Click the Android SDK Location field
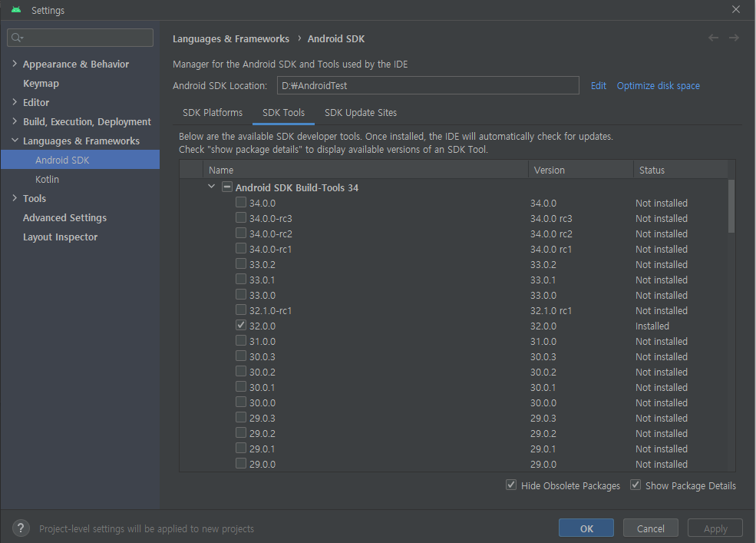Image resolution: width=756 pixels, height=543 pixels. click(428, 85)
